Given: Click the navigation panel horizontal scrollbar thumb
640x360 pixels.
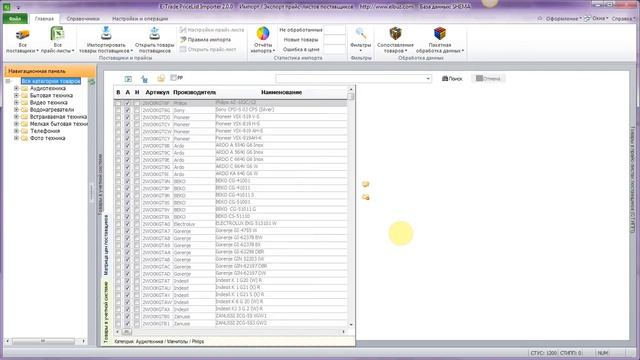Looking at the screenshot, I should pyautogui.click(x=43, y=341).
